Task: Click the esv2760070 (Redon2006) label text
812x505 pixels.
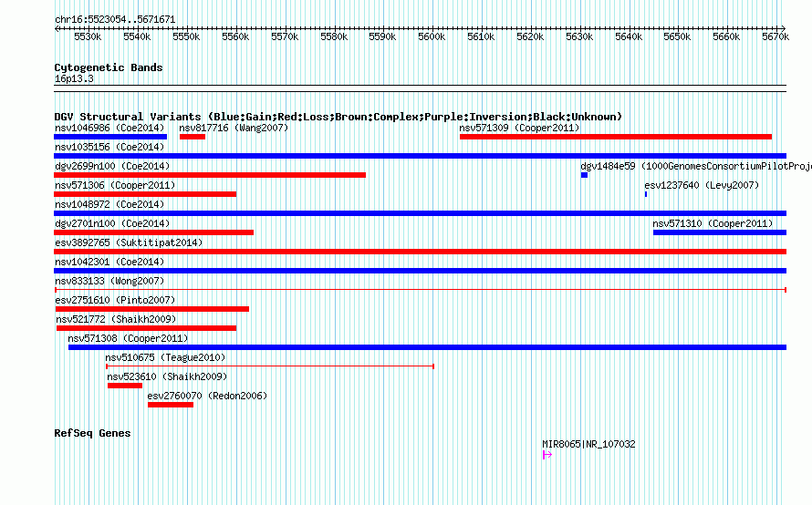Action: click(x=207, y=396)
